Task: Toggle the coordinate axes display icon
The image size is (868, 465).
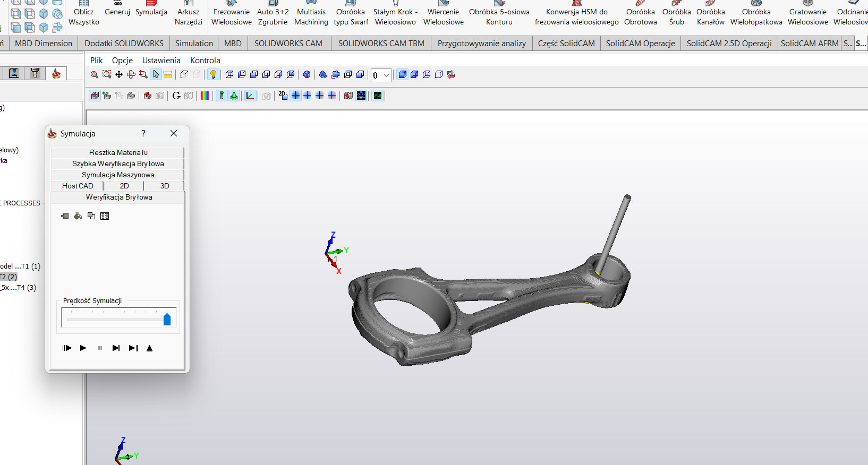Action: pyautogui.click(x=250, y=96)
